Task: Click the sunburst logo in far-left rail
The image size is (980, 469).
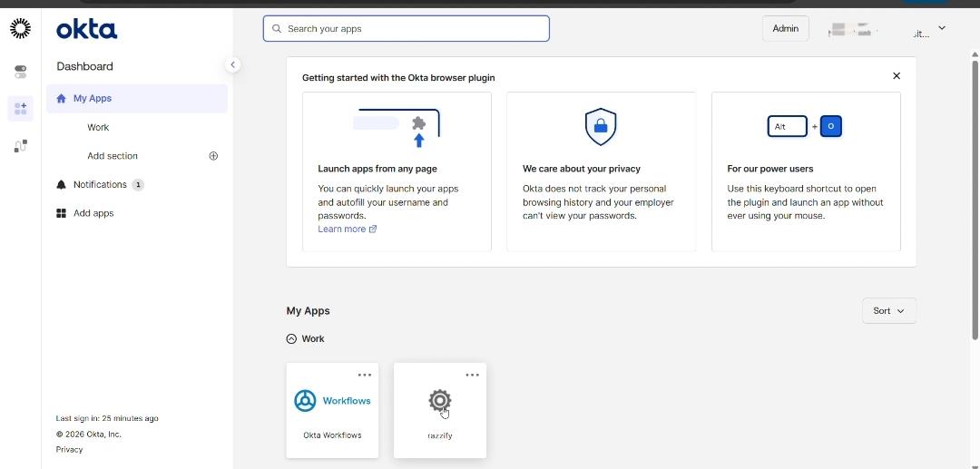Action: point(20,28)
